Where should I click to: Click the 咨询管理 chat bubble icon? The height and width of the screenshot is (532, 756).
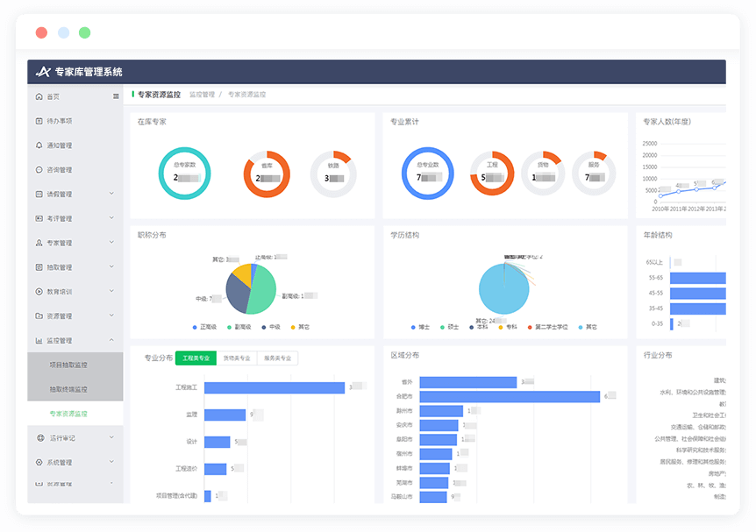pos(39,170)
